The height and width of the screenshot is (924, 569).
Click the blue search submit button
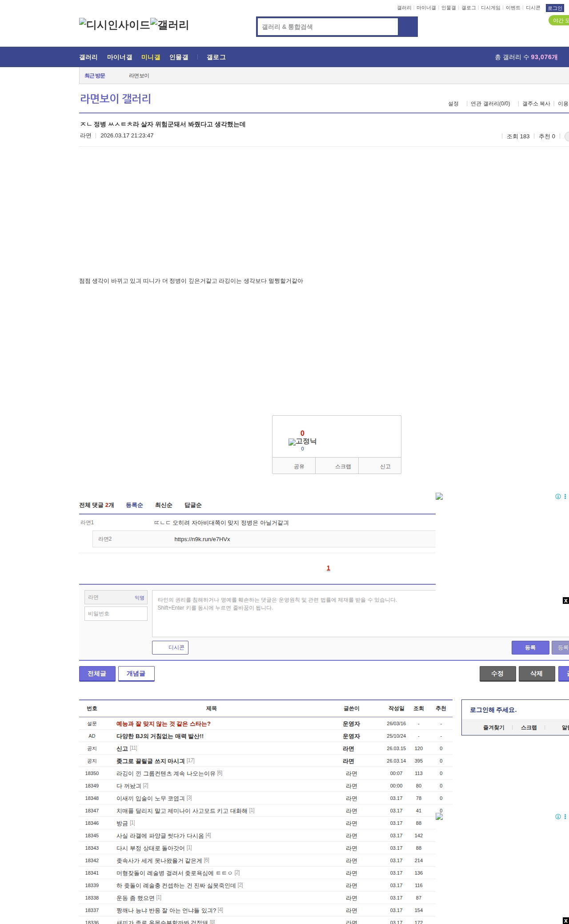[408, 27]
